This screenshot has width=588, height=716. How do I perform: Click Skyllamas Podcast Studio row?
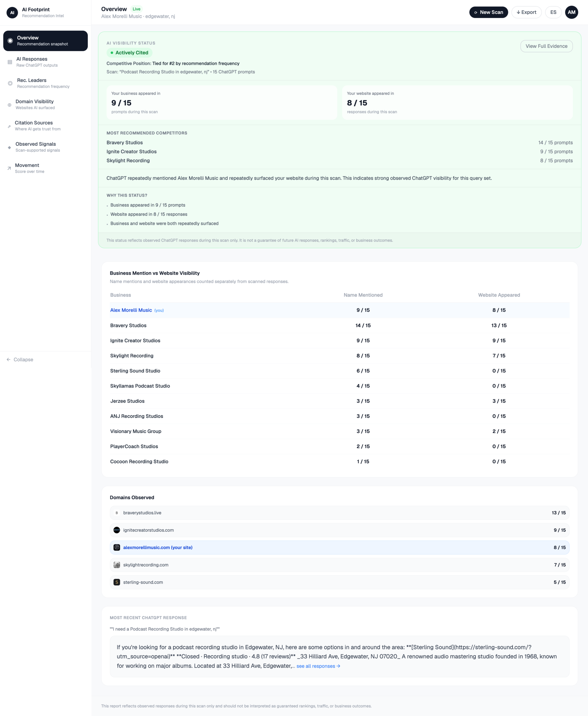tap(339, 386)
